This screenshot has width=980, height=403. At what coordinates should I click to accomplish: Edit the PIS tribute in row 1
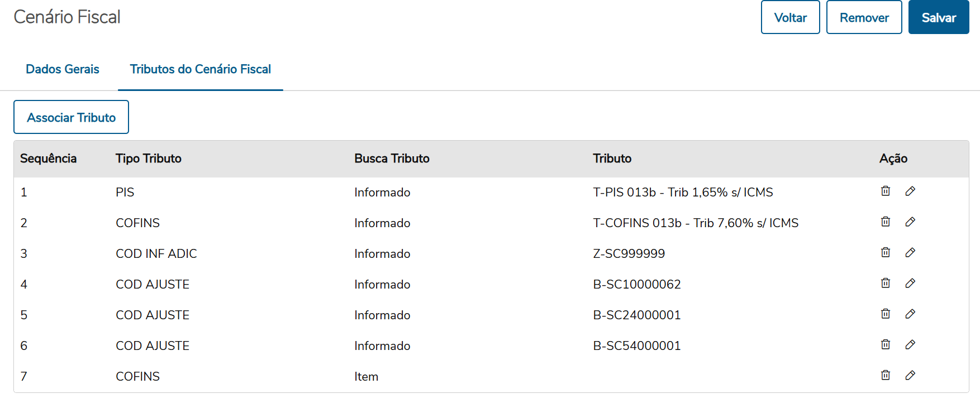[910, 191]
